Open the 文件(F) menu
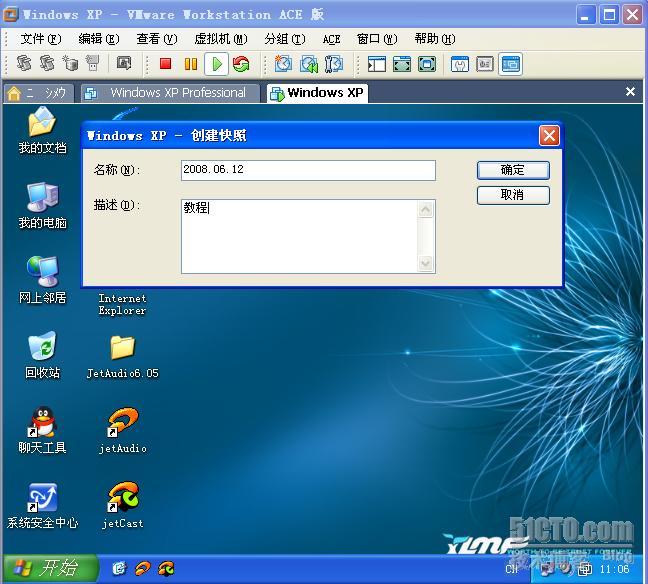The height and width of the screenshot is (584, 648). pos(41,39)
